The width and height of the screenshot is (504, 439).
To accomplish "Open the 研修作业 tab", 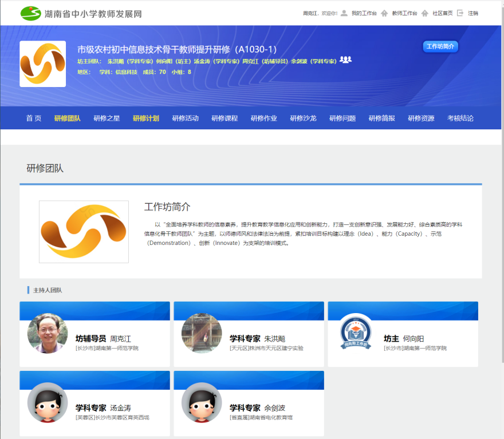I will (263, 118).
